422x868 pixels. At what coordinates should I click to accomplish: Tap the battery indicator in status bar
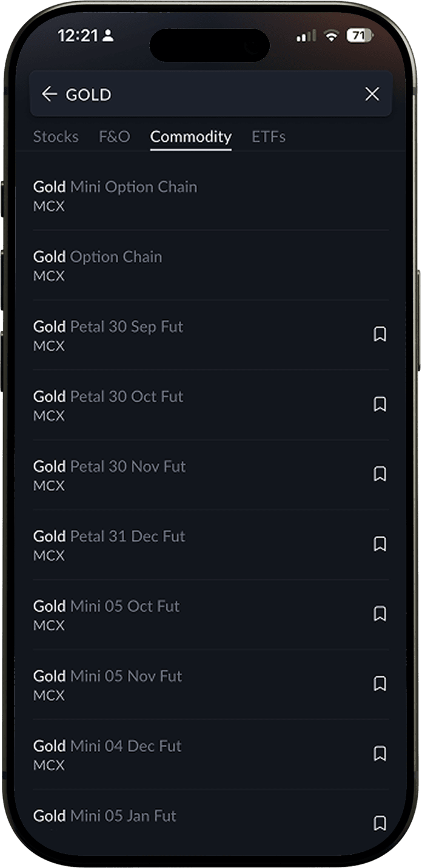pos(359,36)
